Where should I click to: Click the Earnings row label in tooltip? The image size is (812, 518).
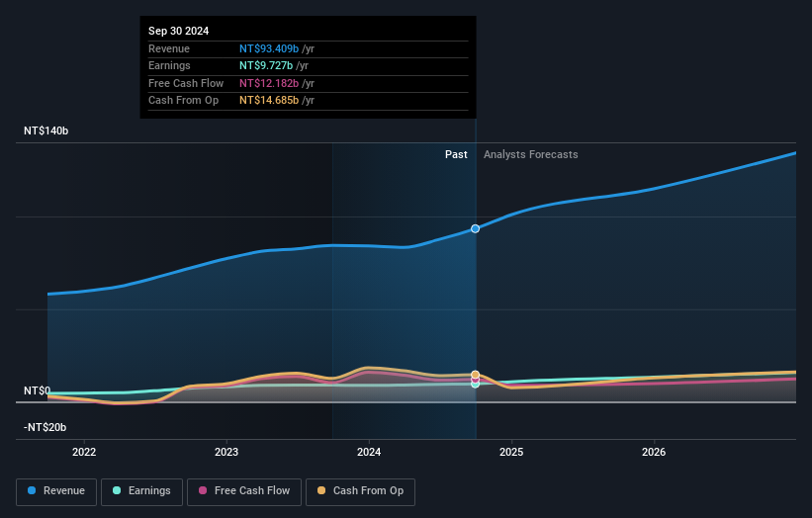point(169,65)
